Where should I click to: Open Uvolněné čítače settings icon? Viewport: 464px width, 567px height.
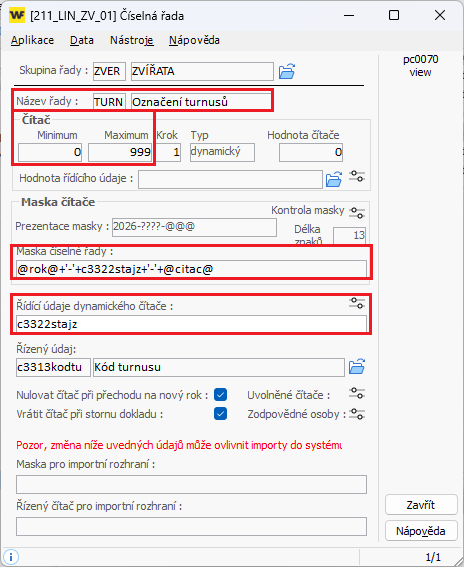point(357,393)
